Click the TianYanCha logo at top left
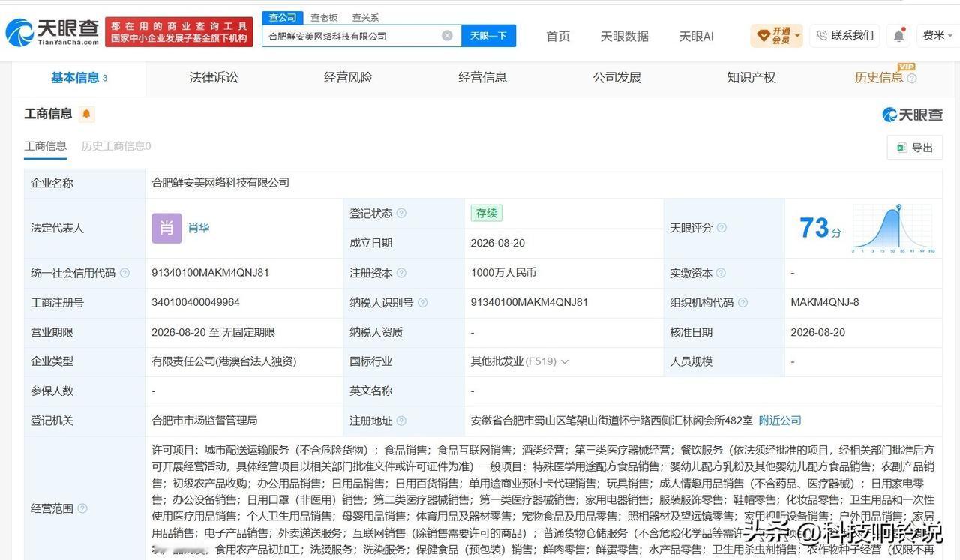The width and height of the screenshot is (960, 560). pos(52,32)
